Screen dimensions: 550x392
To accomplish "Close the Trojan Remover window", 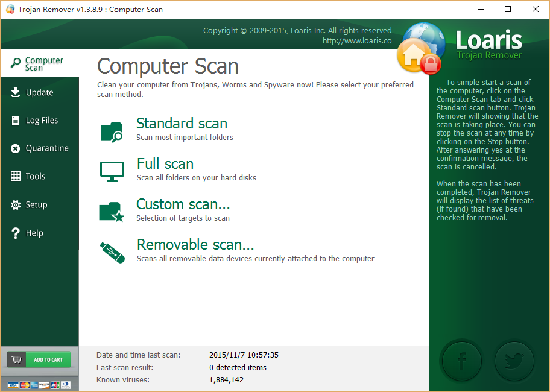I will click(x=536, y=9).
